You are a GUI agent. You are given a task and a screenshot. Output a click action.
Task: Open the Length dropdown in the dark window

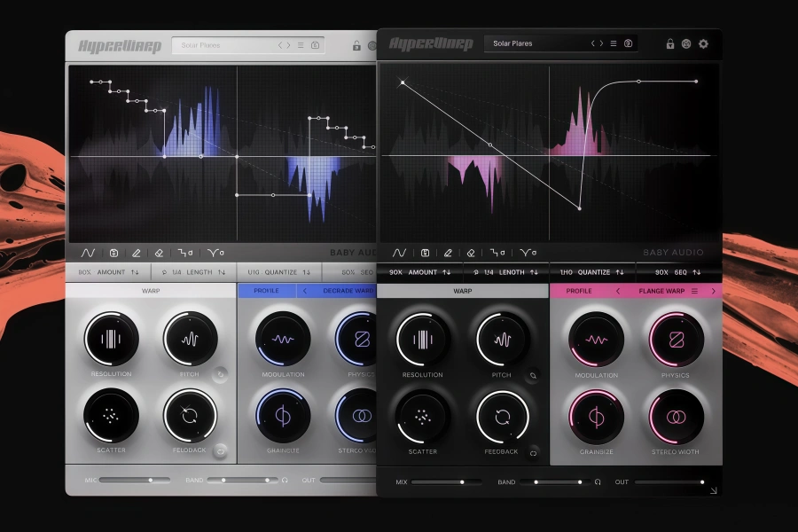click(506, 272)
